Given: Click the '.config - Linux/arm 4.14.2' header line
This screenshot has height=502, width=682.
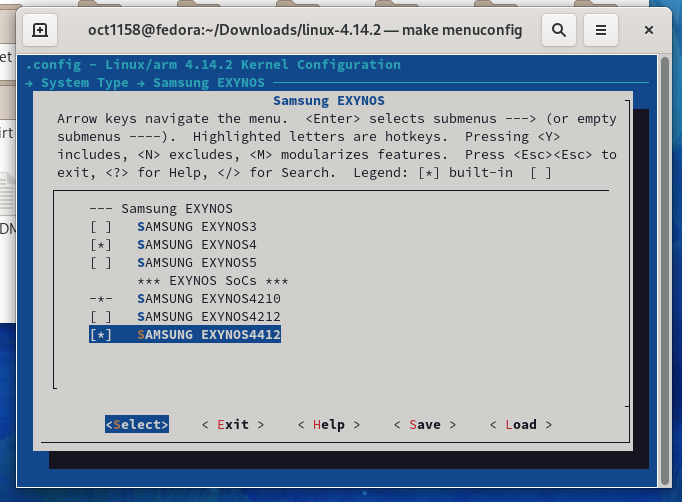Looking at the screenshot, I should point(213,65).
